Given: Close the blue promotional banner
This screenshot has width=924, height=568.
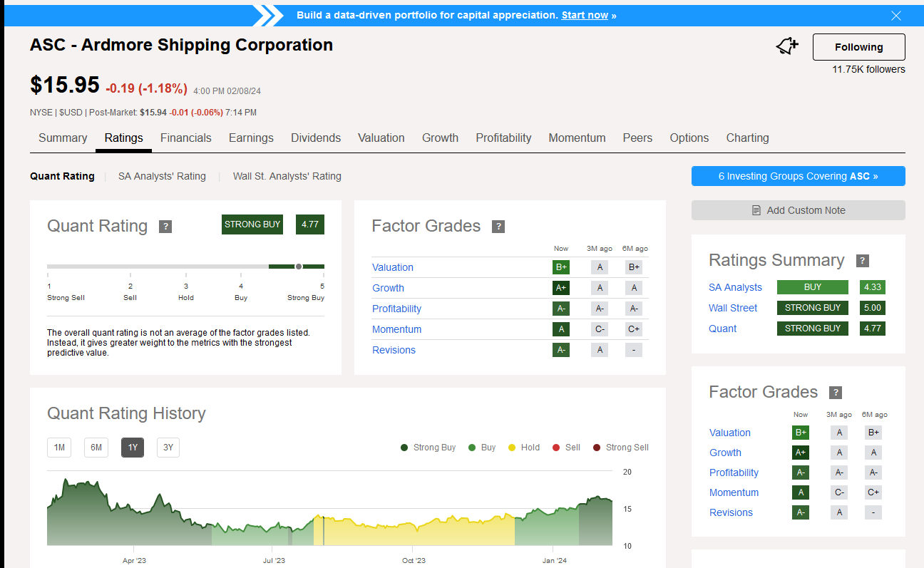Looking at the screenshot, I should (896, 16).
